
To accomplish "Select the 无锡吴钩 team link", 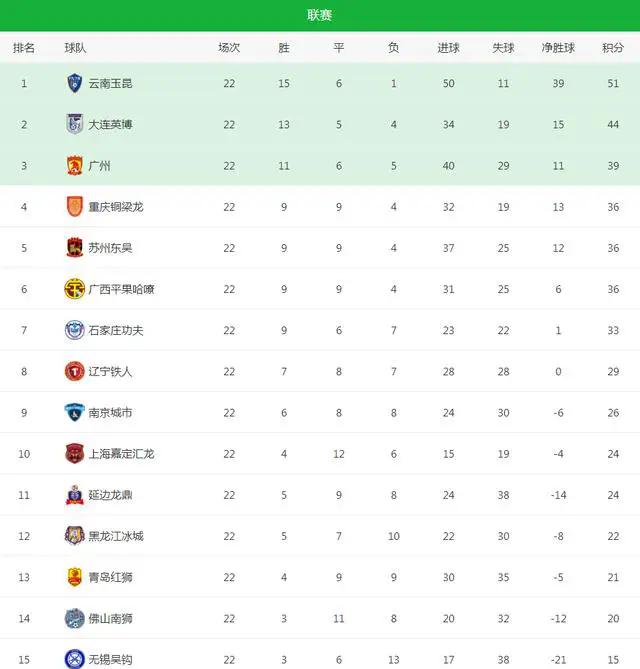I will pyautogui.click(x=111, y=660).
